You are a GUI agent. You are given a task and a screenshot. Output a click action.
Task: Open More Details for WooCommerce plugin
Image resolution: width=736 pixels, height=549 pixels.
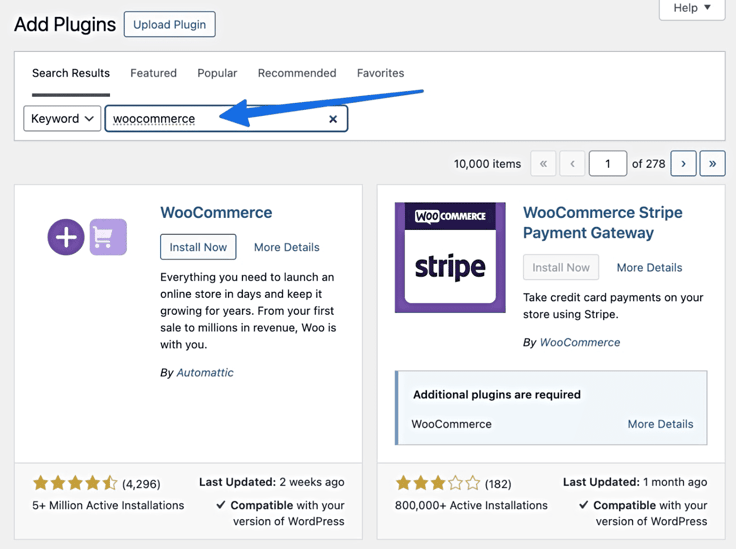tap(287, 247)
